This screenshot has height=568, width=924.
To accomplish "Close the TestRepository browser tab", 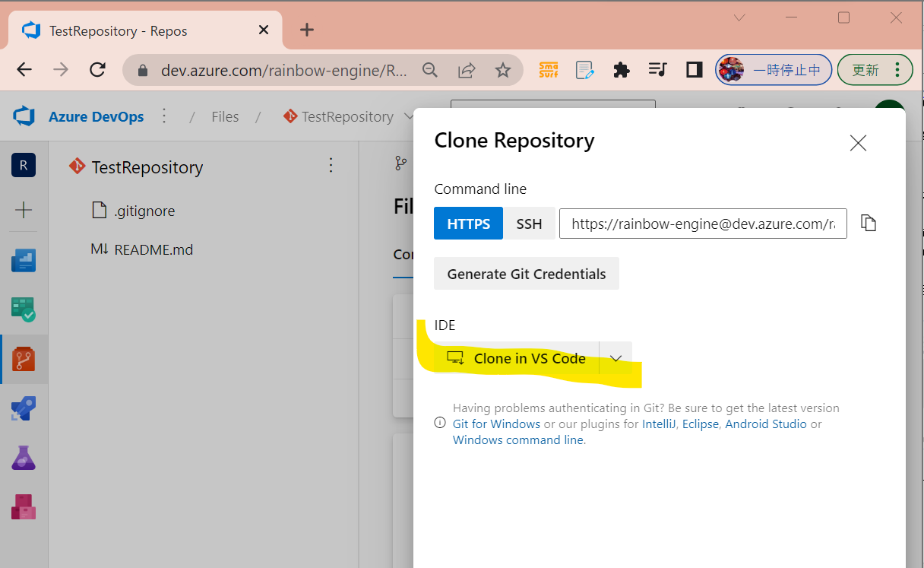I will pyautogui.click(x=264, y=30).
